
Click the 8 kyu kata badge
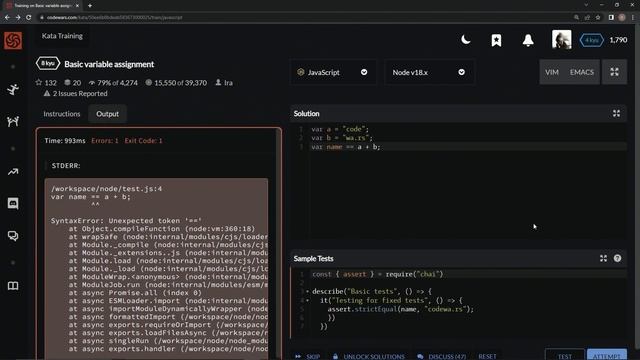point(48,64)
